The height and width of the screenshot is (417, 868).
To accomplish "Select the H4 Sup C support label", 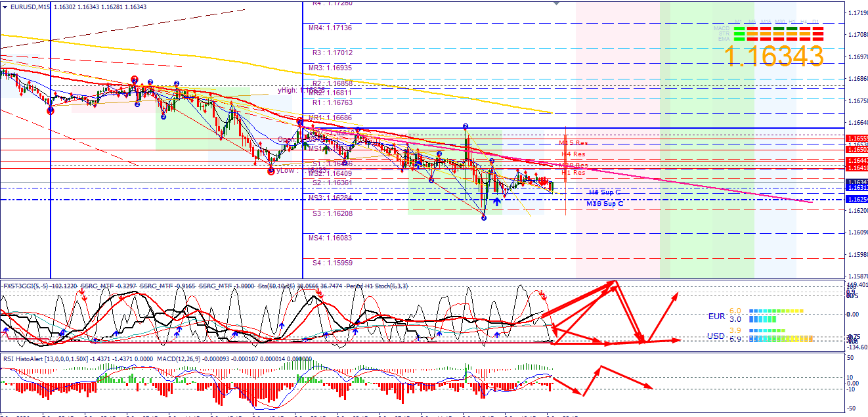I will (x=605, y=192).
